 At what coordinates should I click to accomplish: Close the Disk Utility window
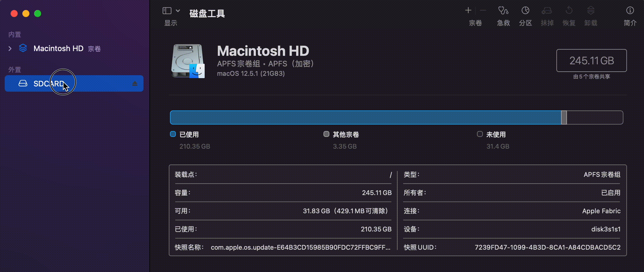tap(14, 14)
